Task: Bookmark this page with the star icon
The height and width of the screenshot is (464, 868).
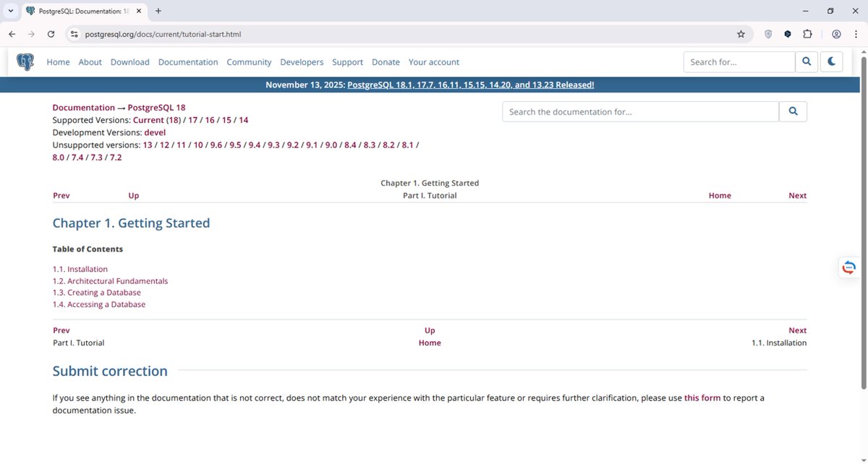Action: click(x=741, y=34)
